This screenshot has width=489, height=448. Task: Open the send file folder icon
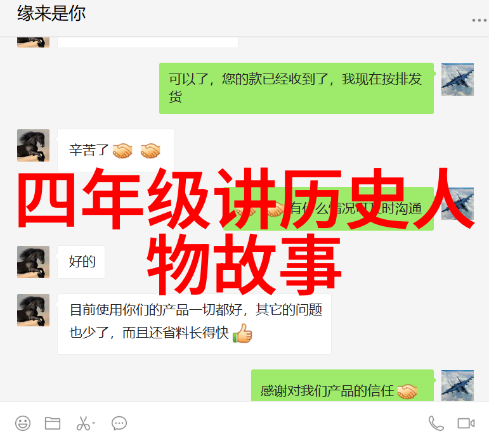click(x=53, y=423)
